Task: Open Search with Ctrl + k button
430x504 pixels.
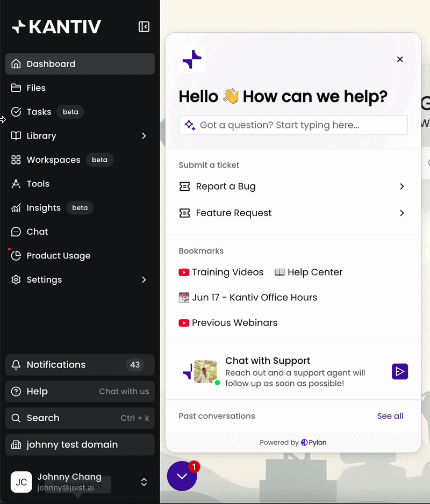Action: 80,418
